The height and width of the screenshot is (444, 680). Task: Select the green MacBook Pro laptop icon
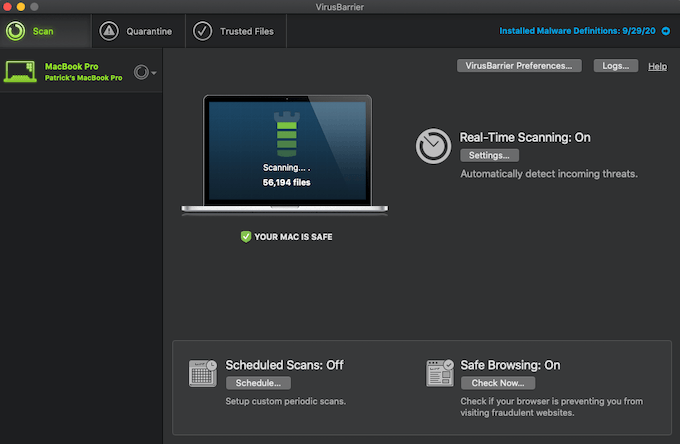(20, 72)
